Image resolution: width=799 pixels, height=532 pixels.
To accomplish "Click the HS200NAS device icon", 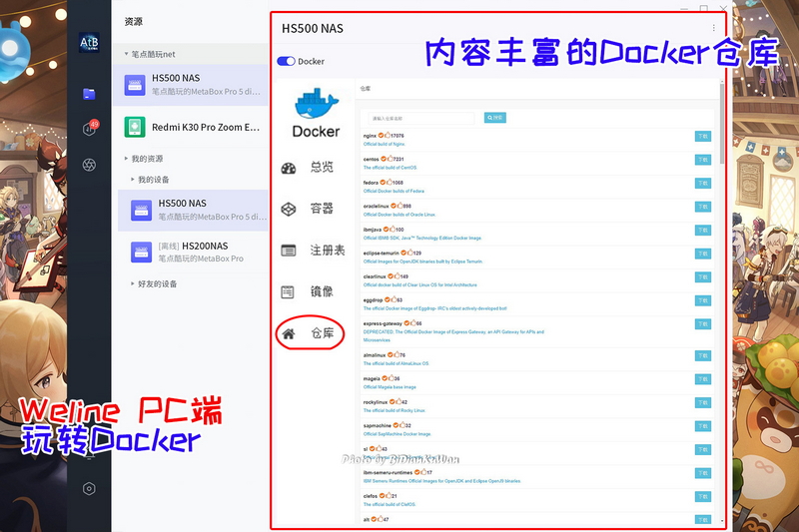I will [x=141, y=252].
